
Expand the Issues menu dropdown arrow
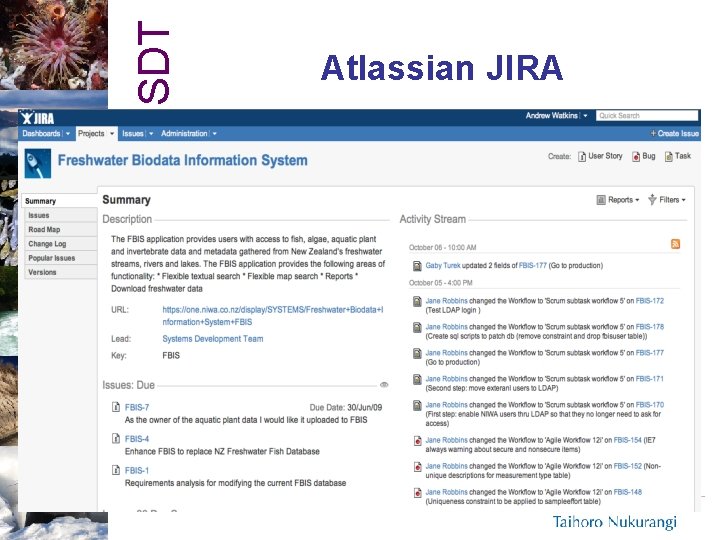click(151, 134)
